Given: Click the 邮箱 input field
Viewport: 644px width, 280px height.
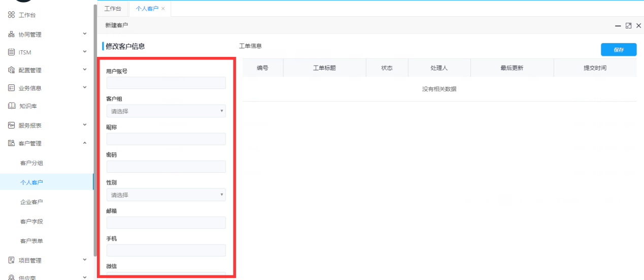Looking at the screenshot, I should pyautogui.click(x=166, y=223).
